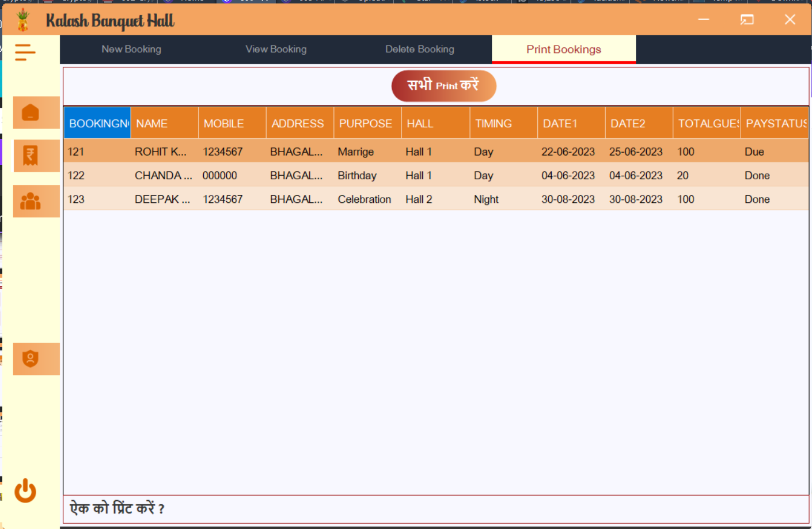Screen dimensions: 812x529
Task: Click the Kalash Banquet Hall pineapple logo
Action: pyautogui.click(x=23, y=19)
